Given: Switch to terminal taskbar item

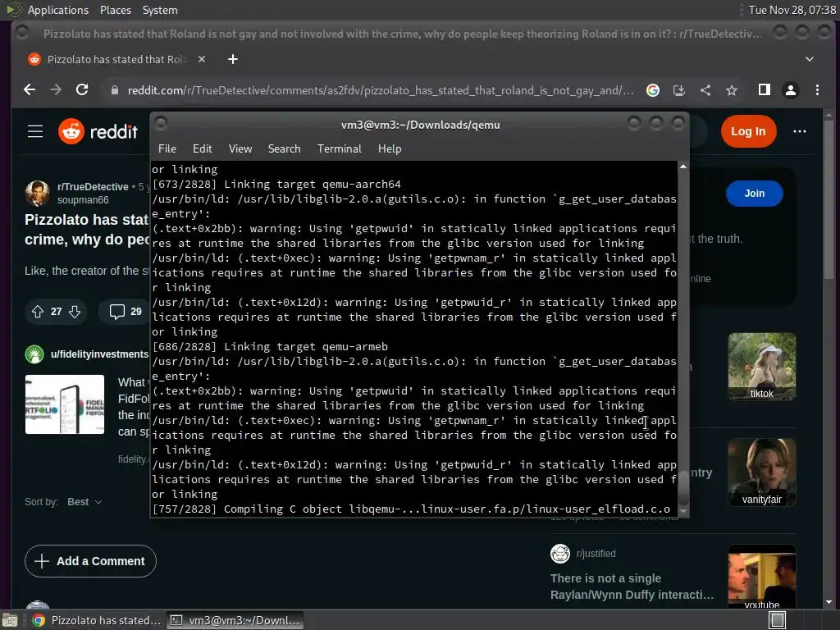Looking at the screenshot, I should [235, 620].
